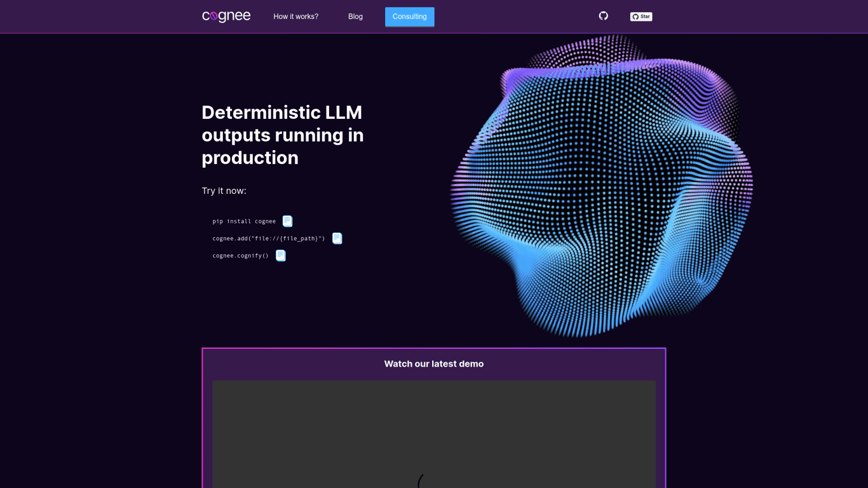Go to the Blog page
868x488 pixels.
[355, 17]
